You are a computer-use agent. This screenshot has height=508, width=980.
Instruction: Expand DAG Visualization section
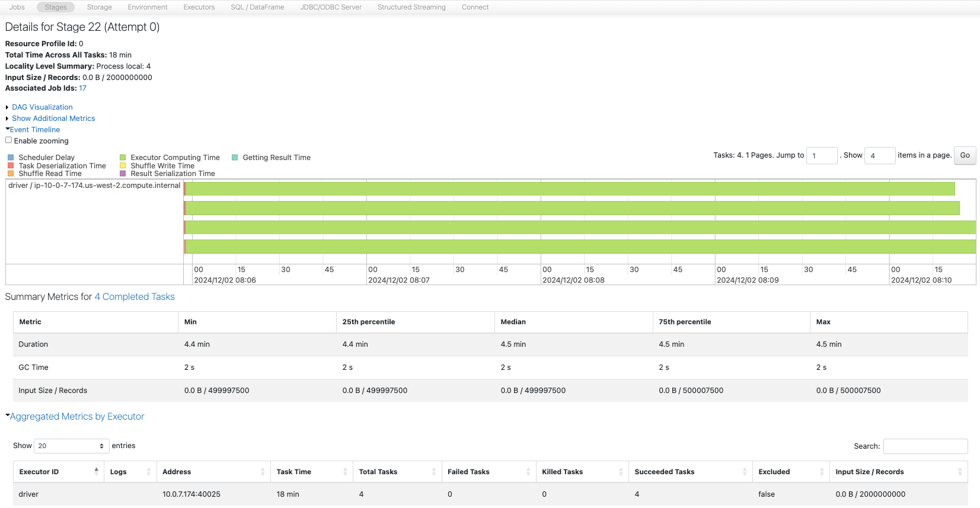42,107
